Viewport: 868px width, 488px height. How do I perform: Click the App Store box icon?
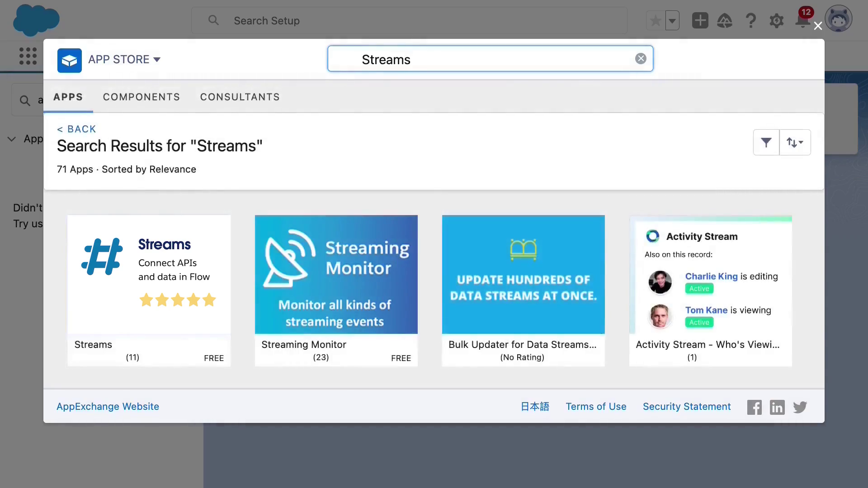tap(69, 60)
